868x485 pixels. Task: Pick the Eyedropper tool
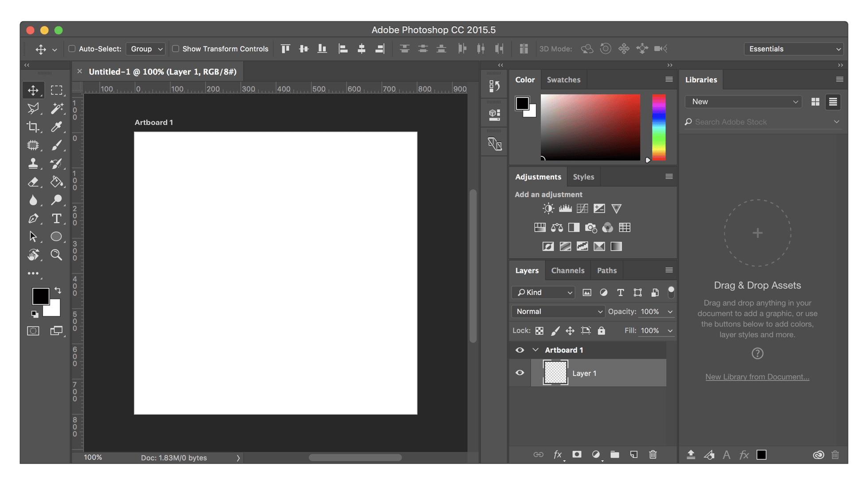(x=57, y=127)
